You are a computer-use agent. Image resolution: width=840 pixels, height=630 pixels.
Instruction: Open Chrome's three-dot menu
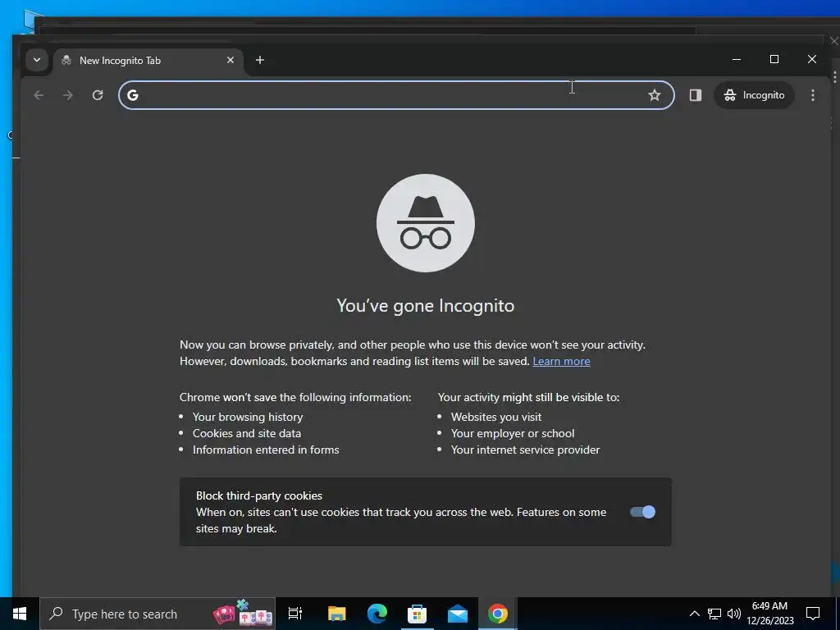click(x=813, y=95)
